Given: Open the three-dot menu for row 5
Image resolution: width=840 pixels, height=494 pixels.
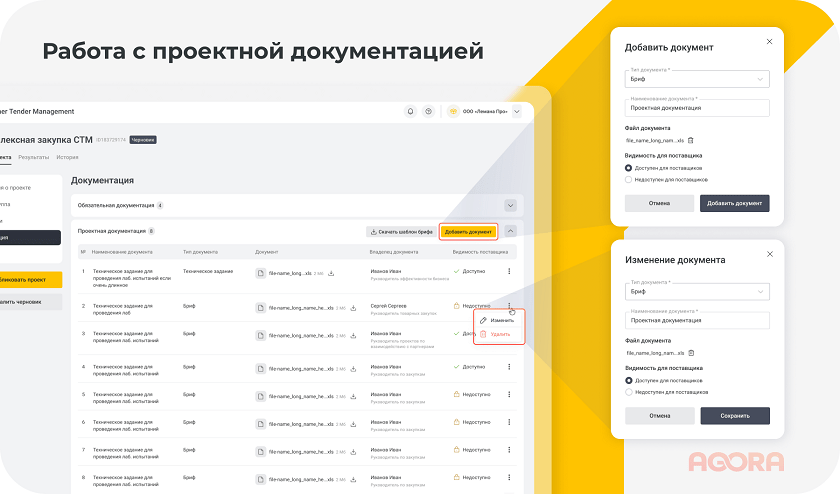Looking at the screenshot, I should [x=509, y=394].
